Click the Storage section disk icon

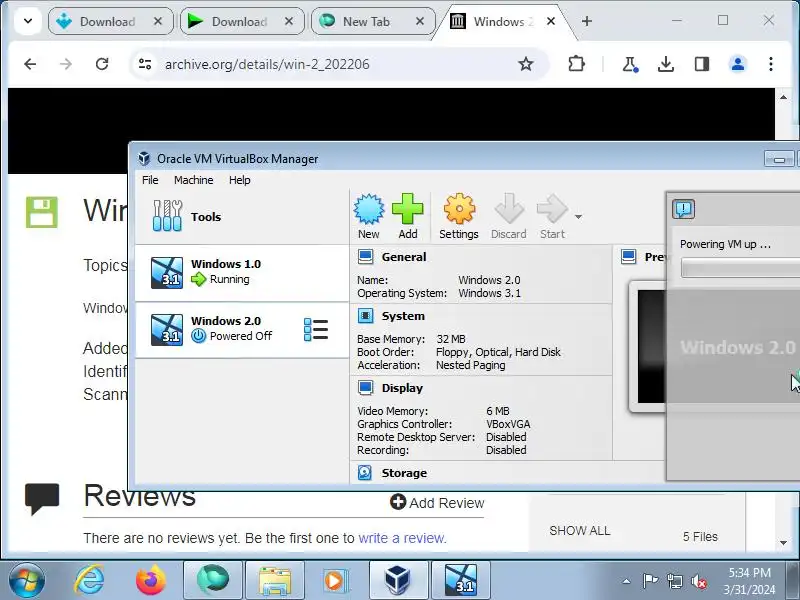[x=365, y=473]
